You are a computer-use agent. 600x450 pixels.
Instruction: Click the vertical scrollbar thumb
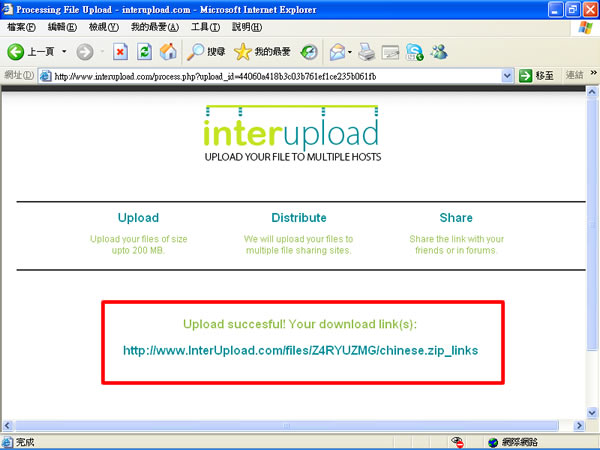click(592, 224)
